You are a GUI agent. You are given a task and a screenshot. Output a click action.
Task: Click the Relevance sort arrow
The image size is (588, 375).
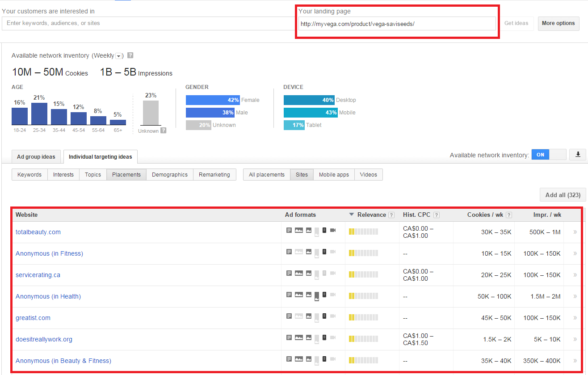(352, 215)
